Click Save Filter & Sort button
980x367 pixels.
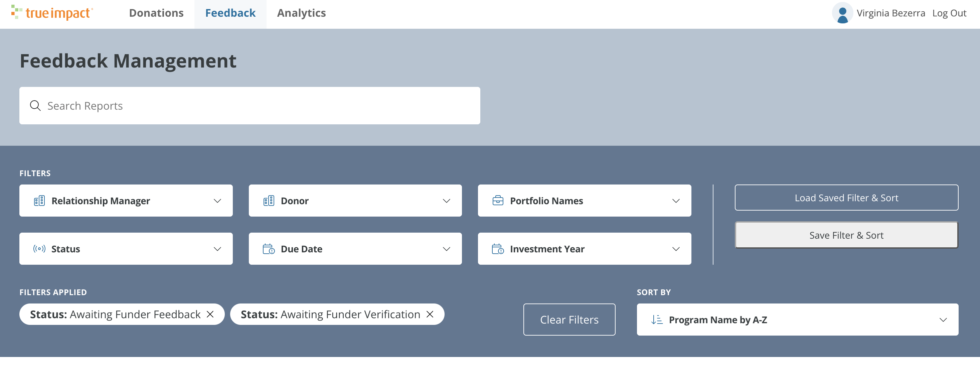[x=846, y=235]
